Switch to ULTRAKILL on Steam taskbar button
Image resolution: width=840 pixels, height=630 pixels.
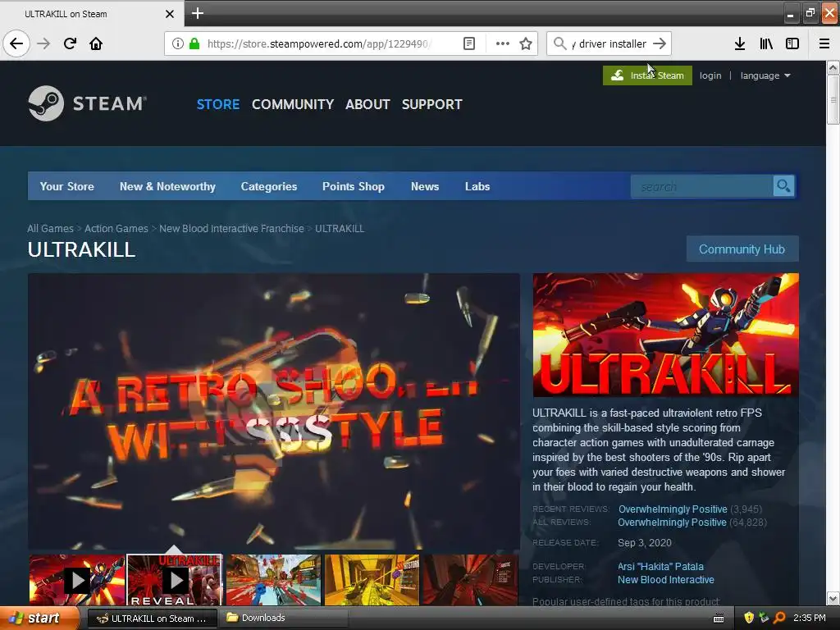152,619
